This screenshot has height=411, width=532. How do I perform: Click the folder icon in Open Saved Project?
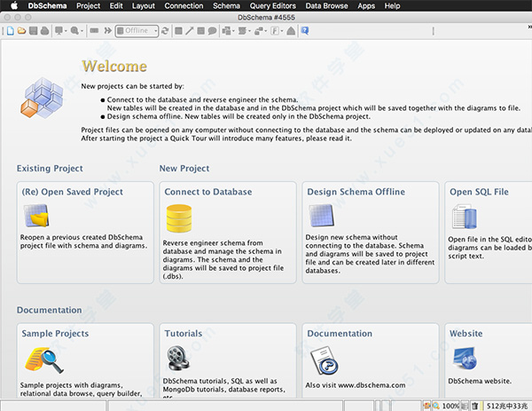36,216
